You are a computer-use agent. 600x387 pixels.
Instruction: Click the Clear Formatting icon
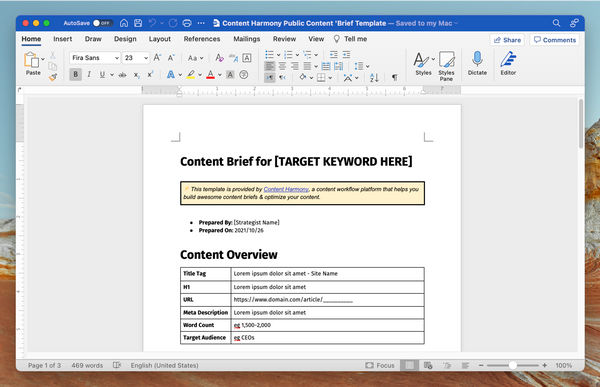point(219,58)
